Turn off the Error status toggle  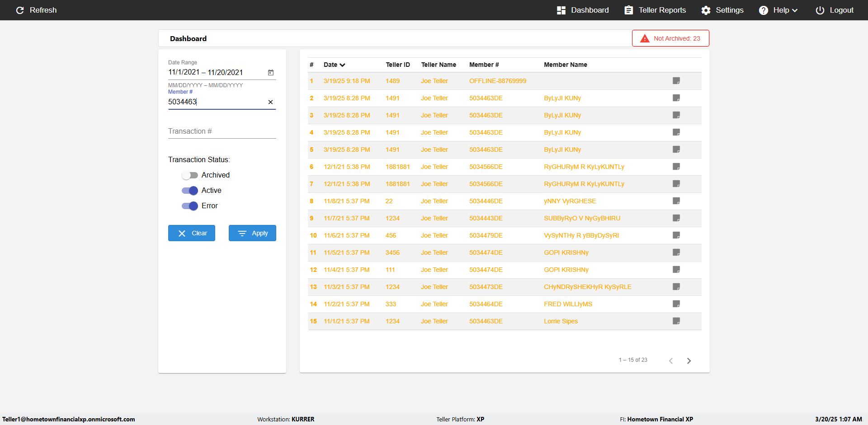[x=190, y=206]
